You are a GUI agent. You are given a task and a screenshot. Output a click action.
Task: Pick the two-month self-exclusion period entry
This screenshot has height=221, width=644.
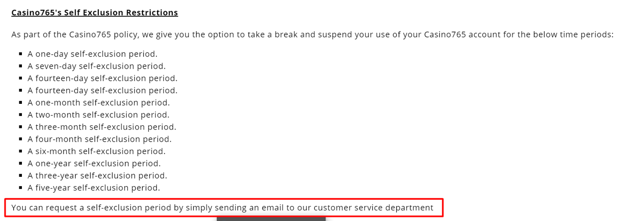point(98,115)
